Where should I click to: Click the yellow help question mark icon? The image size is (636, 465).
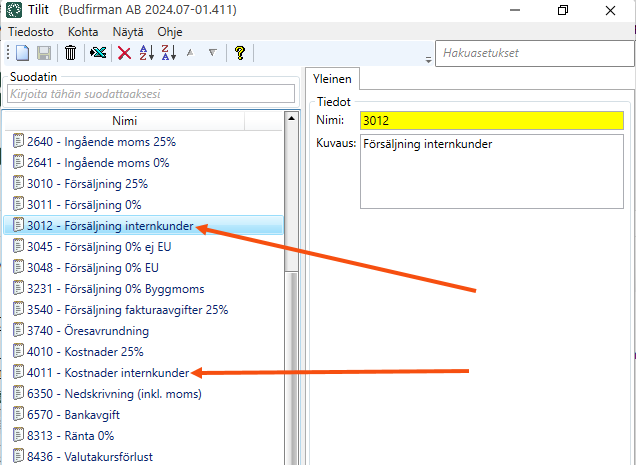tap(240, 53)
